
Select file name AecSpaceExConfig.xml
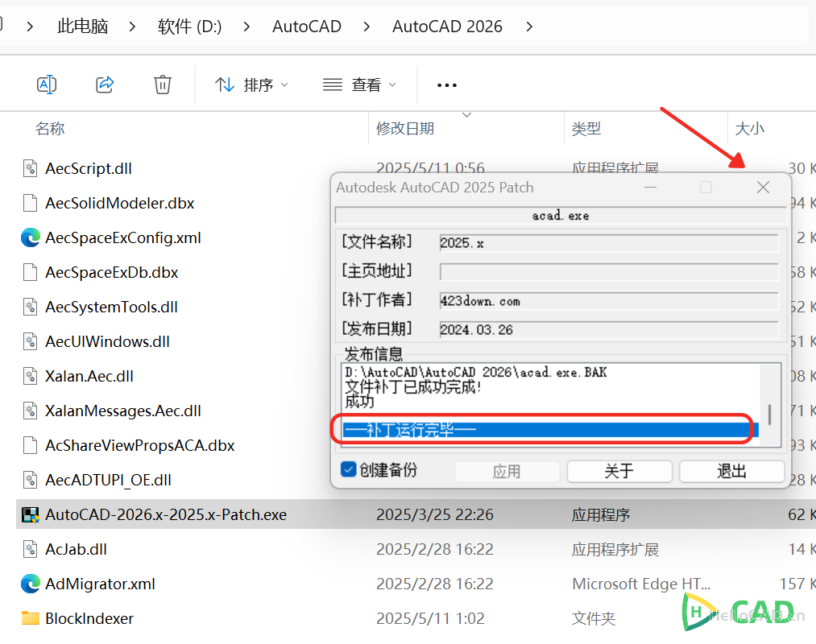(122, 237)
